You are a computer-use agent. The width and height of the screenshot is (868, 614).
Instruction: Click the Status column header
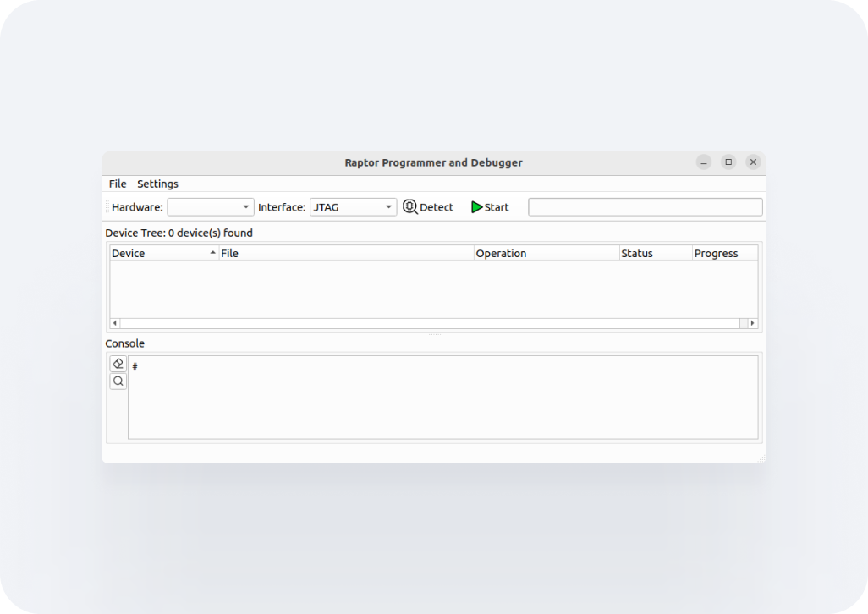(656, 254)
